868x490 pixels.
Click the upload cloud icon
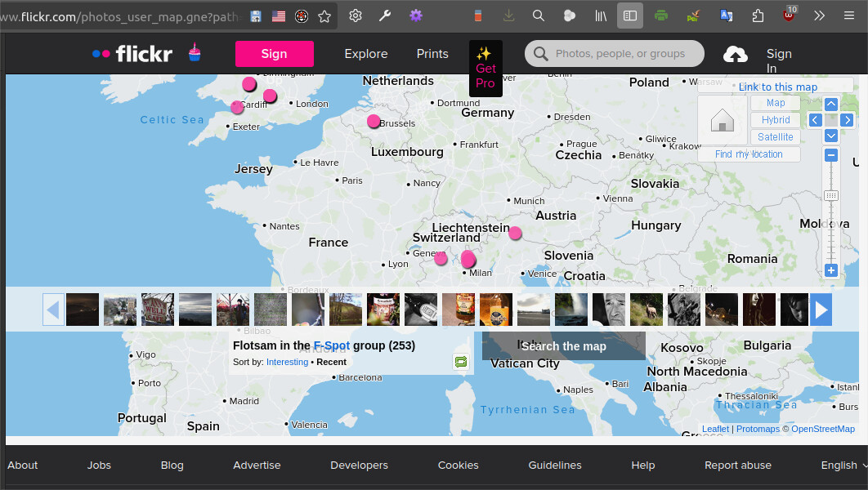(736, 54)
